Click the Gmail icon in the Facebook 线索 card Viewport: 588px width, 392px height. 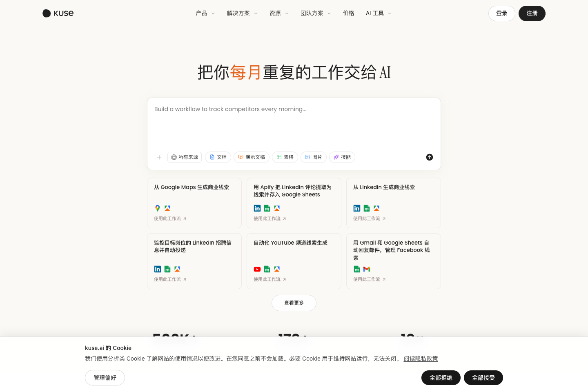point(367,269)
